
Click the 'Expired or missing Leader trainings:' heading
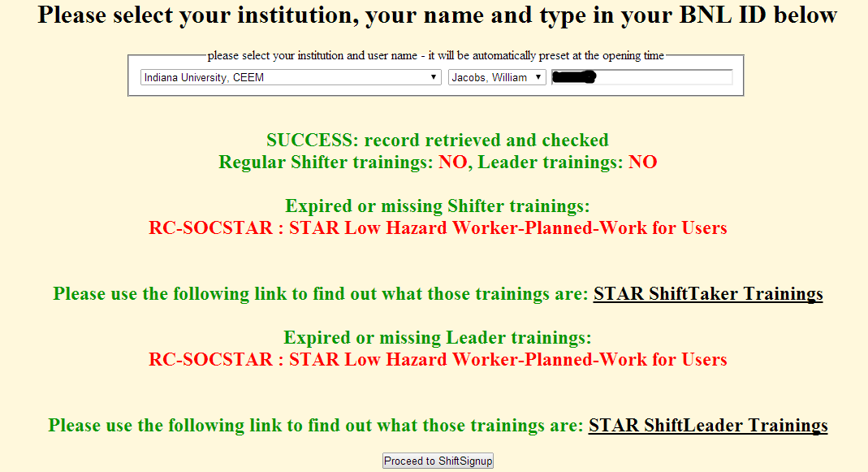(438, 337)
